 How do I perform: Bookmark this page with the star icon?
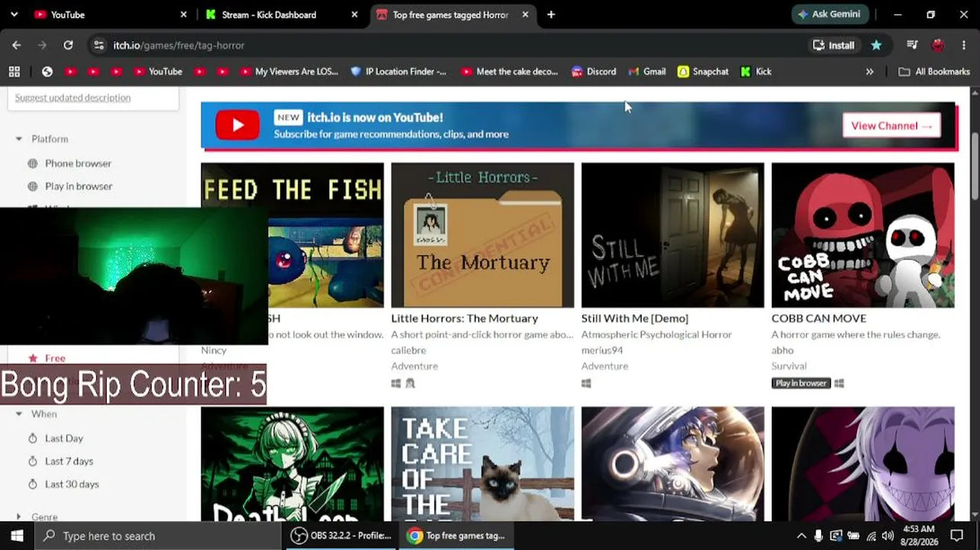(x=876, y=45)
